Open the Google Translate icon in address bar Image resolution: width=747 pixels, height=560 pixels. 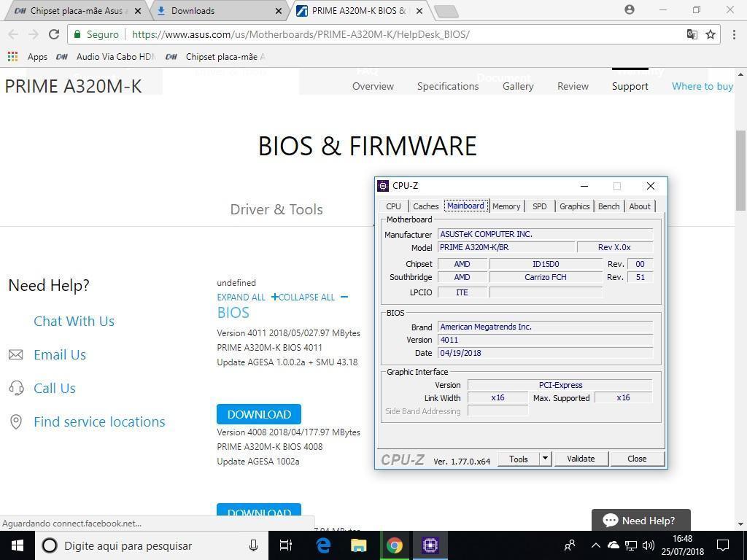(x=692, y=34)
